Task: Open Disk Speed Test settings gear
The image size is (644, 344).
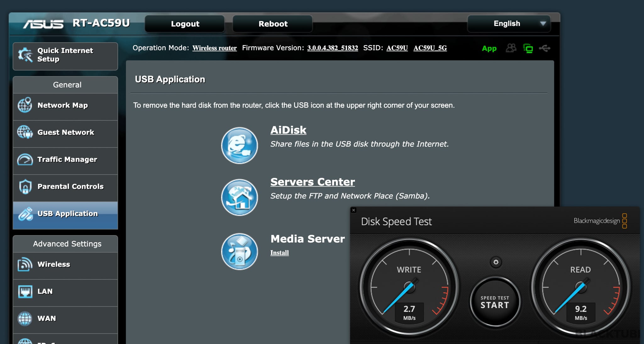Action: click(496, 262)
